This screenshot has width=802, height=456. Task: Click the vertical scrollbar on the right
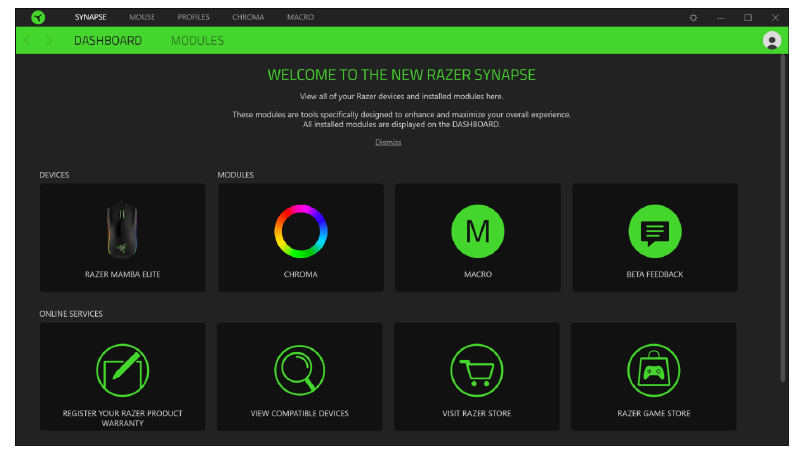coord(783,218)
